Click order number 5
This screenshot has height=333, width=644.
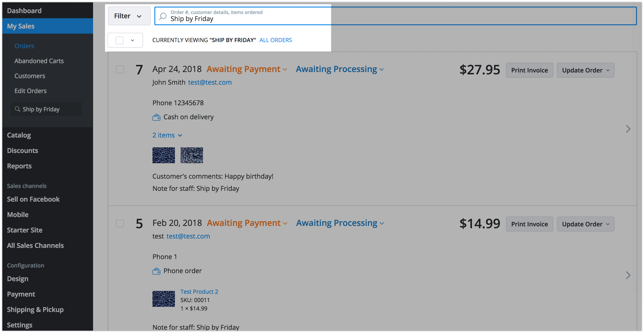139,224
